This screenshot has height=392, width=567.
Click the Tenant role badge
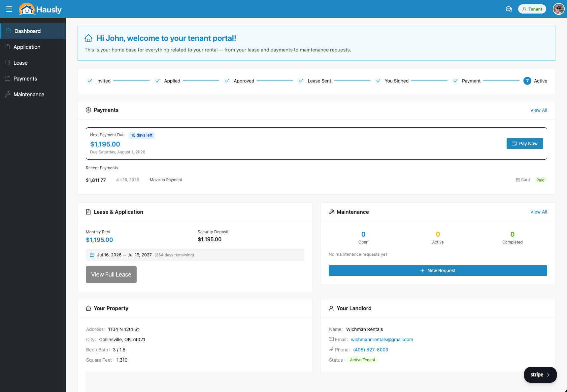click(x=532, y=9)
